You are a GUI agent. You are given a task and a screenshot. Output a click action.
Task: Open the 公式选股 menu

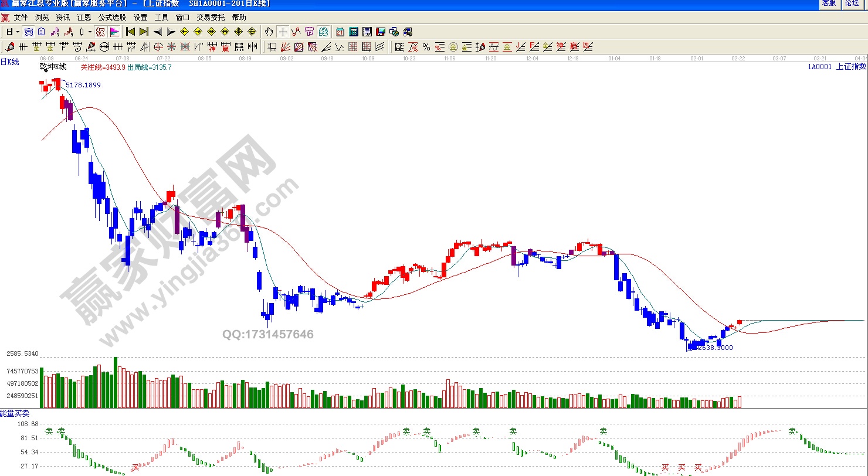pyautogui.click(x=112, y=18)
